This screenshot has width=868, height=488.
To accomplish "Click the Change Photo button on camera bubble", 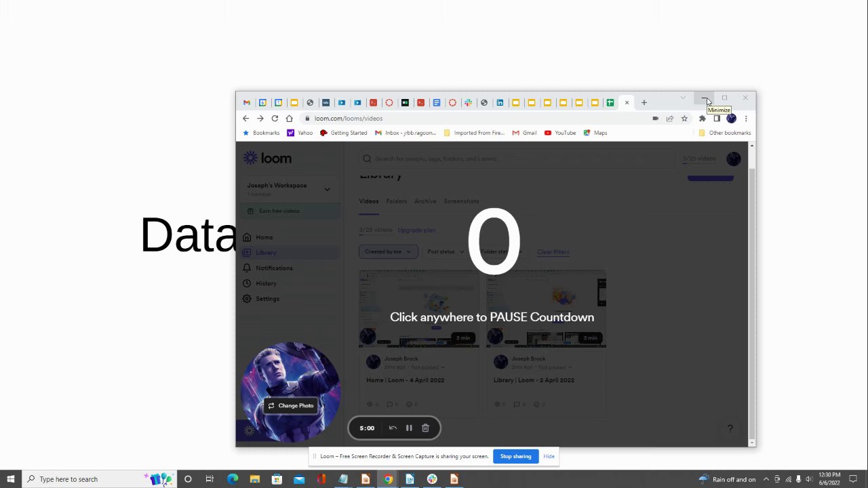I will pos(291,405).
